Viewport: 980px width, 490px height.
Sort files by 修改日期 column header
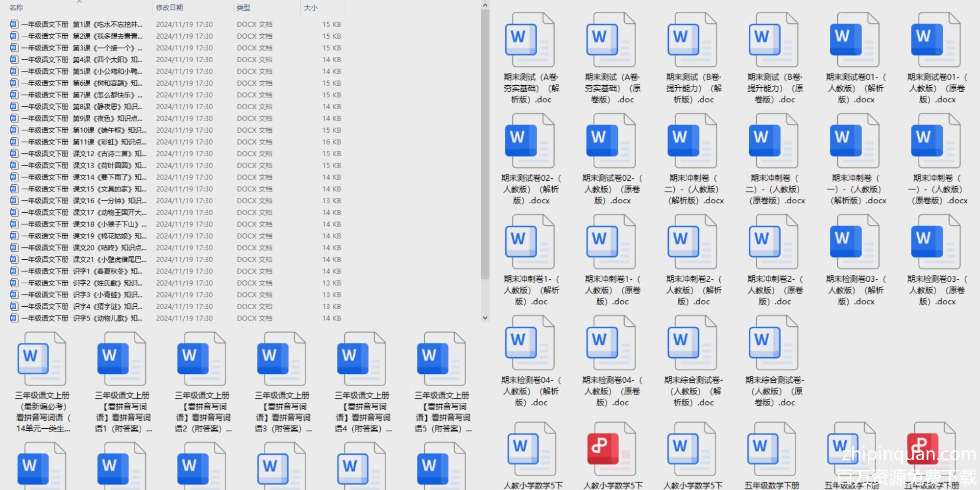click(170, 8)
